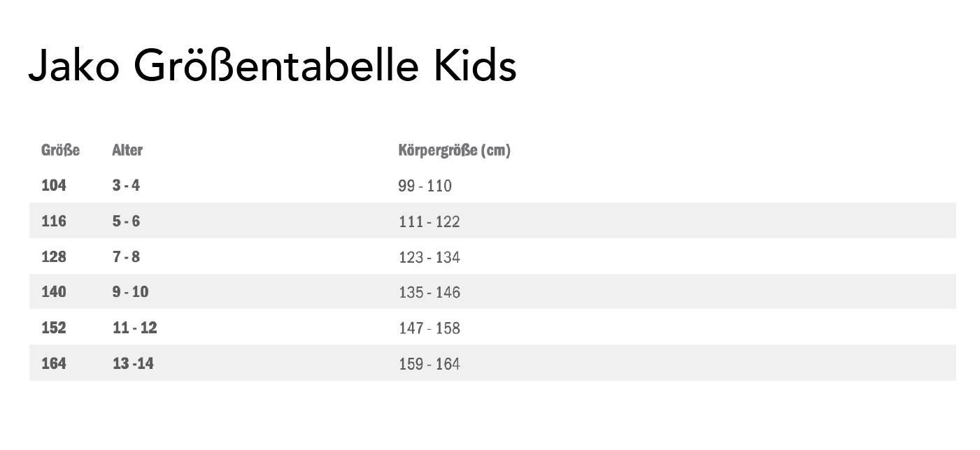980x450 pixels.
Task: Click the Körpergröße (cm) column header
Action: [x=454, y=150]
